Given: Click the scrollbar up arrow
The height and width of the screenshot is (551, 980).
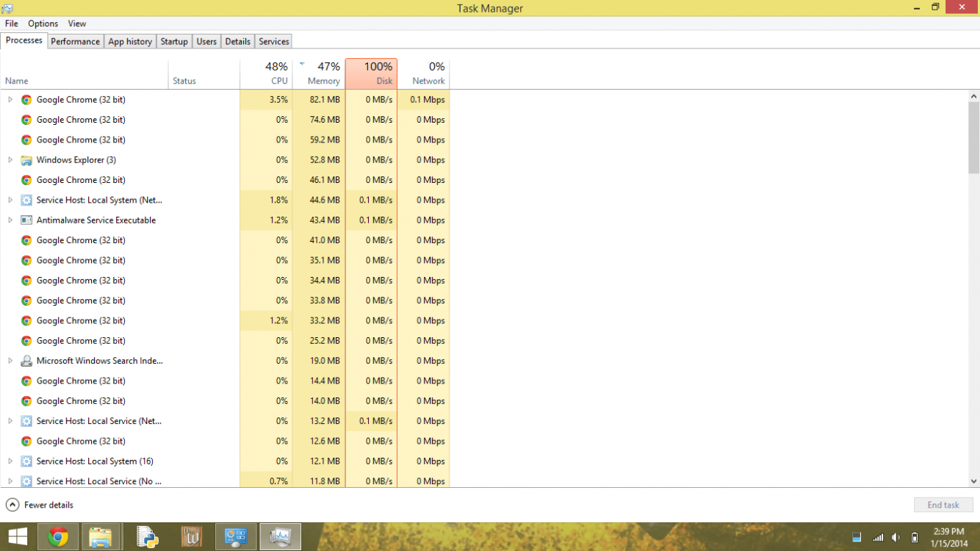Looking at the screenshot, I should pos(974,96).
